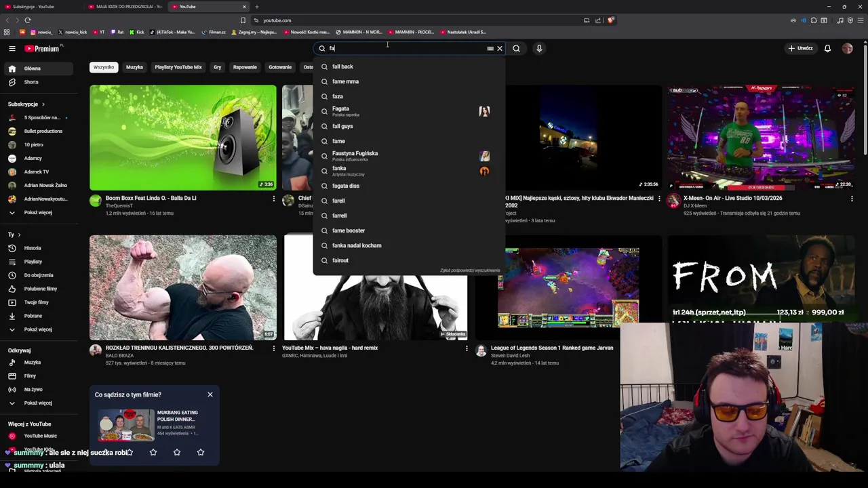Open Muzyka under Odkrywaj
868x488 pixels.
(x=40, y=362)
